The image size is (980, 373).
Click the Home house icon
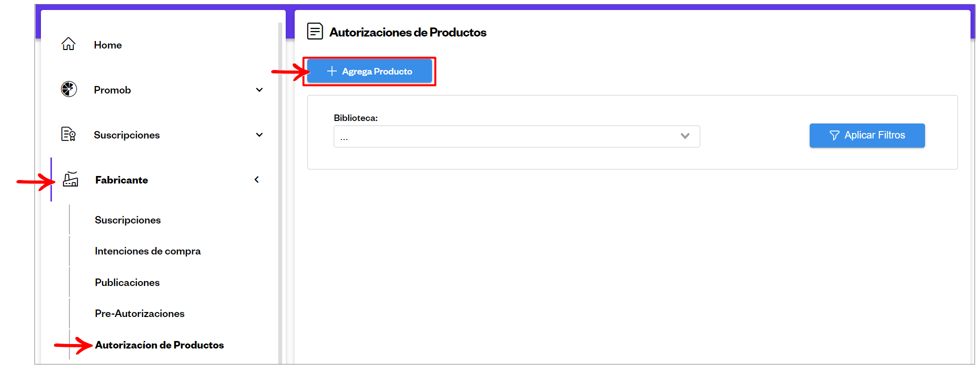68,44
